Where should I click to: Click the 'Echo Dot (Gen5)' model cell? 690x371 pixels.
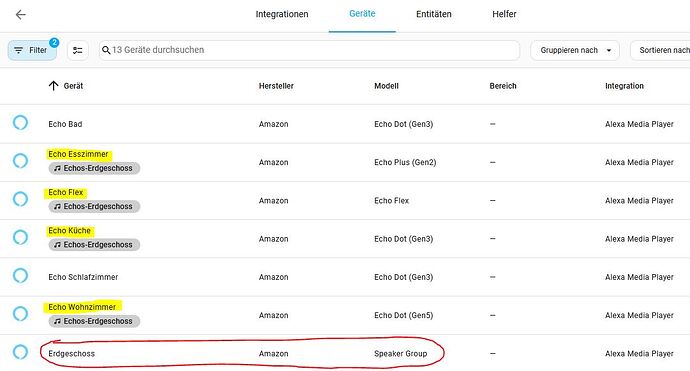[404, 316]
